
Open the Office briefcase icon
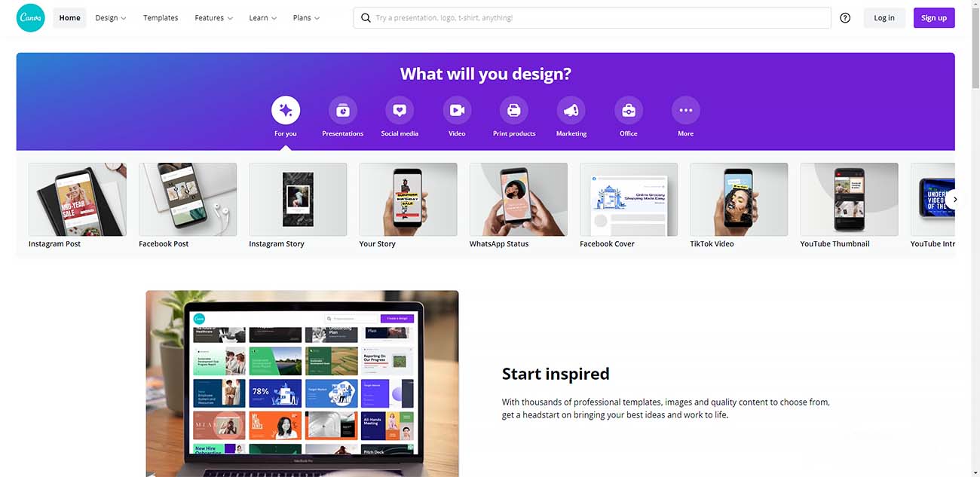pos(629,110)
